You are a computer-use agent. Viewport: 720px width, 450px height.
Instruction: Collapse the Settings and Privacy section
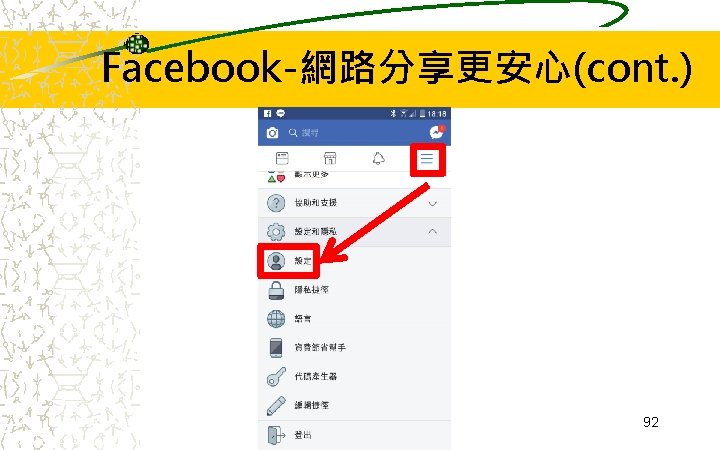[x=354, y=231]
